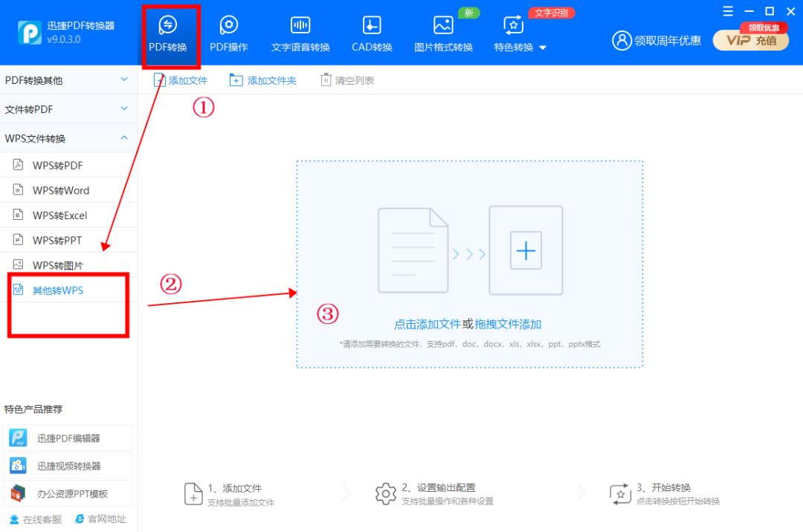Click the file format hint text below
This screenshot has height=532, width=803.
pos(470,344)
